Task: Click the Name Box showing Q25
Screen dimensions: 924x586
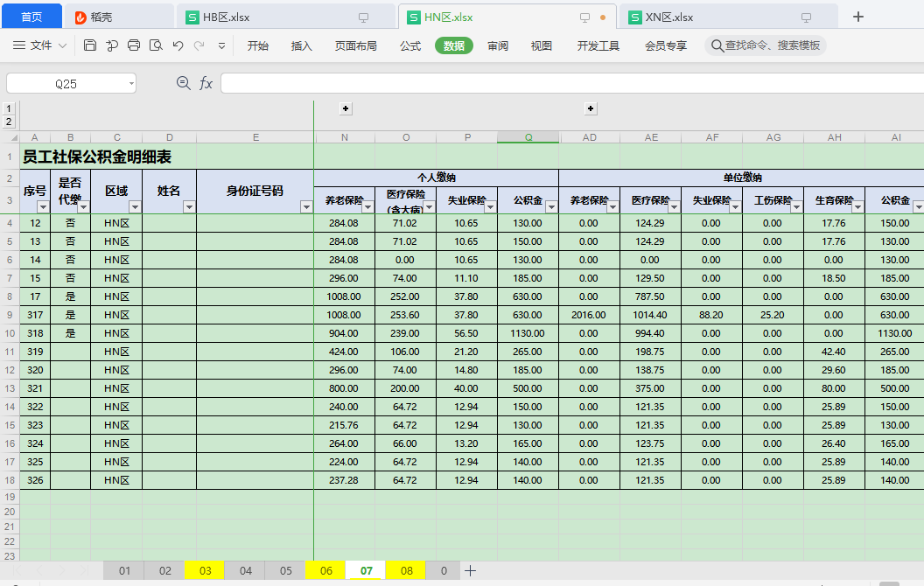Action: pyautogui.click(x=66, y=84)
